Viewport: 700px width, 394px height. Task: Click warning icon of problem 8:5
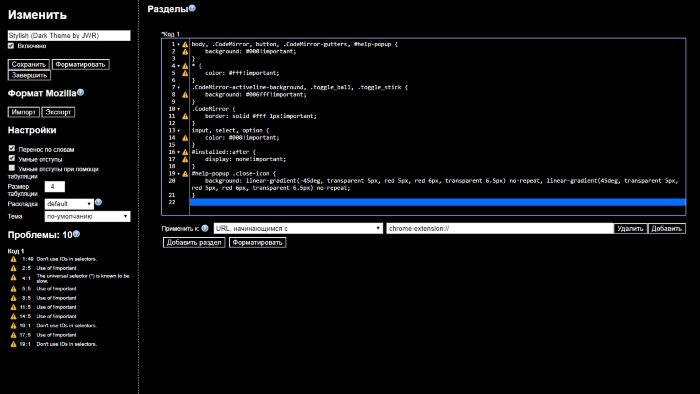pos(13,298)
